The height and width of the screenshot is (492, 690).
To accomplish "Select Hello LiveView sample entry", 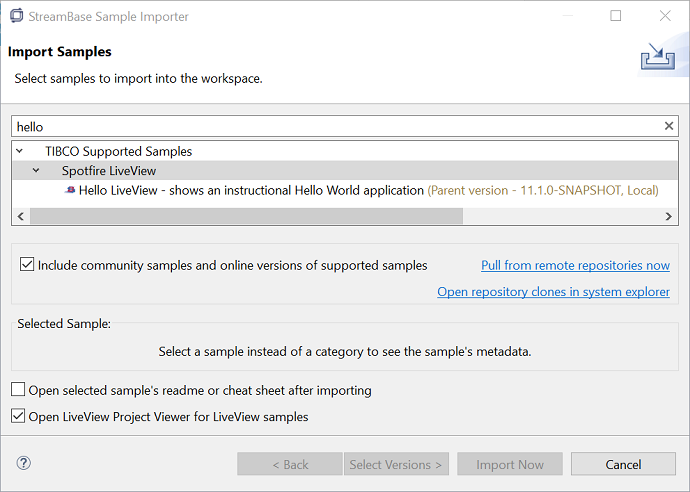I will click(250, 190).
